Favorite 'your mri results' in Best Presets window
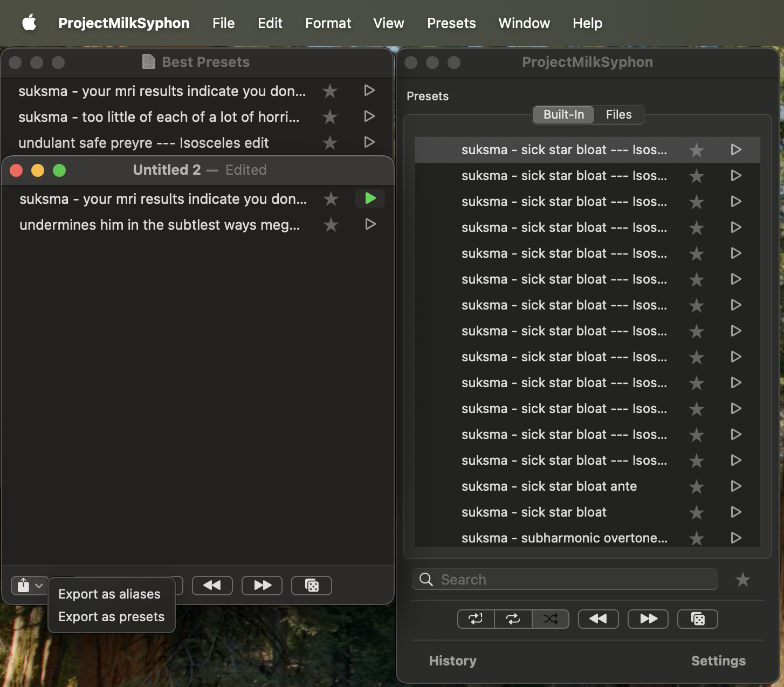This screenshot has width=784, height=687. click(x=330, y=91)
